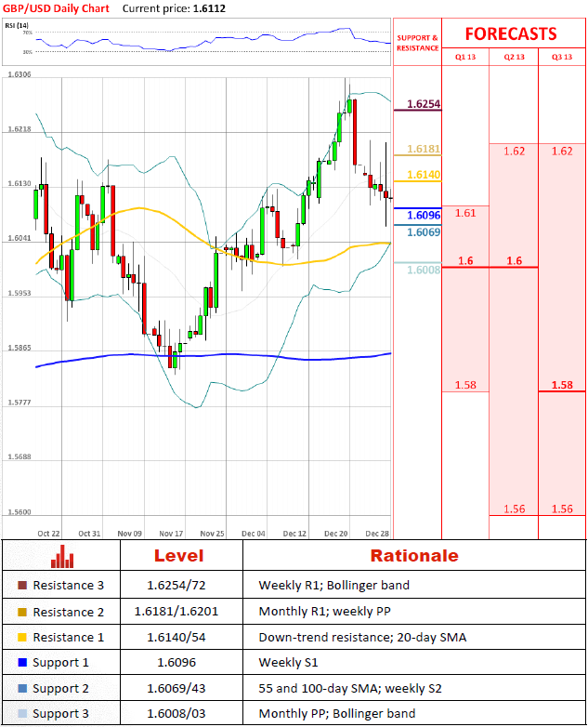Click rationale Monthly R1; weekly PP
Image resolution: width=588 pixels, height=727 pixels.
tap(324, 612)
